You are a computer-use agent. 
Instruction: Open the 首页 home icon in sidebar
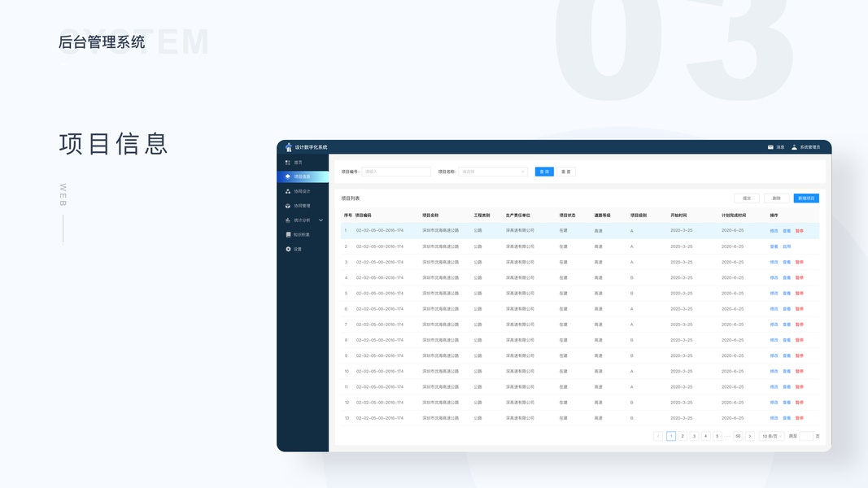[x=287, y=163]
